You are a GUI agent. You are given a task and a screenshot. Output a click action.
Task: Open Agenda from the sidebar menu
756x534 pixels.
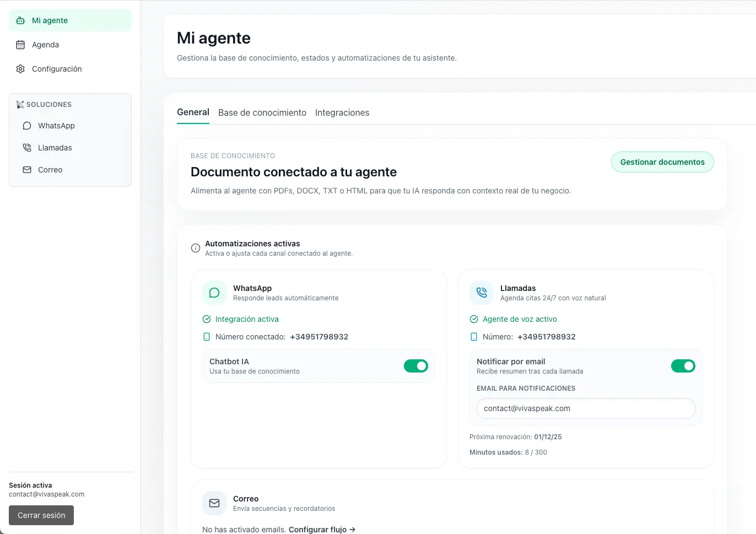[45, 45]
